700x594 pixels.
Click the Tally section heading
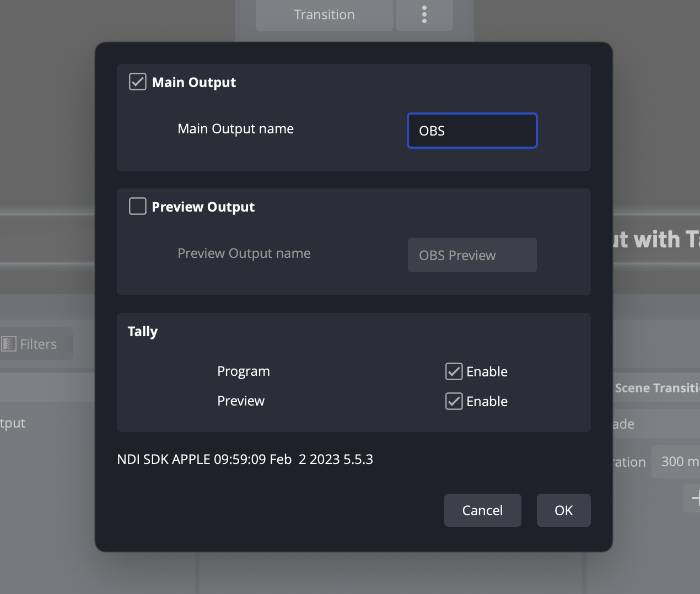[143, 332]
